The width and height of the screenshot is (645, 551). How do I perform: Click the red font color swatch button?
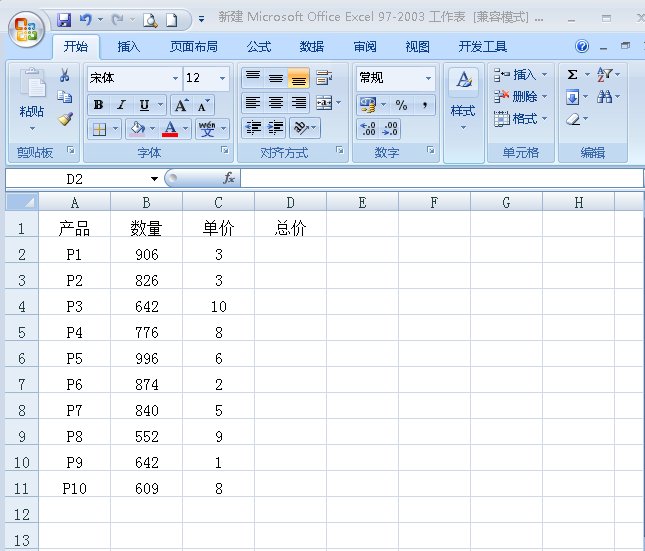(171, 129)
